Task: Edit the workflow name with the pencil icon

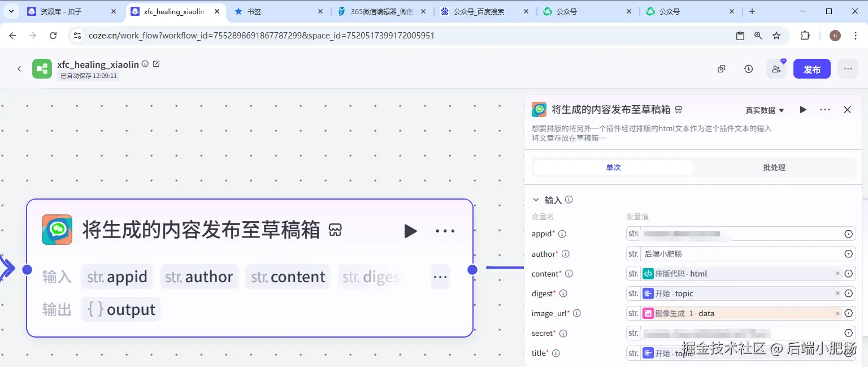Action: [x=157, y=64]
